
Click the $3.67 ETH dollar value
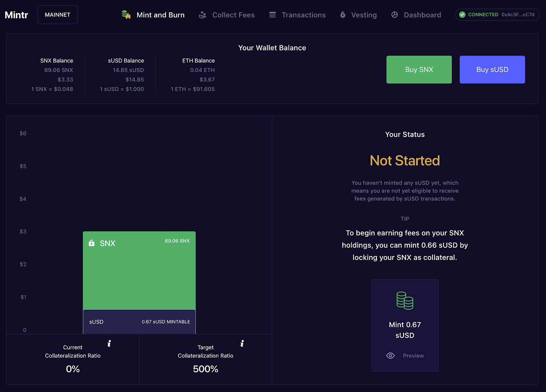207,79
